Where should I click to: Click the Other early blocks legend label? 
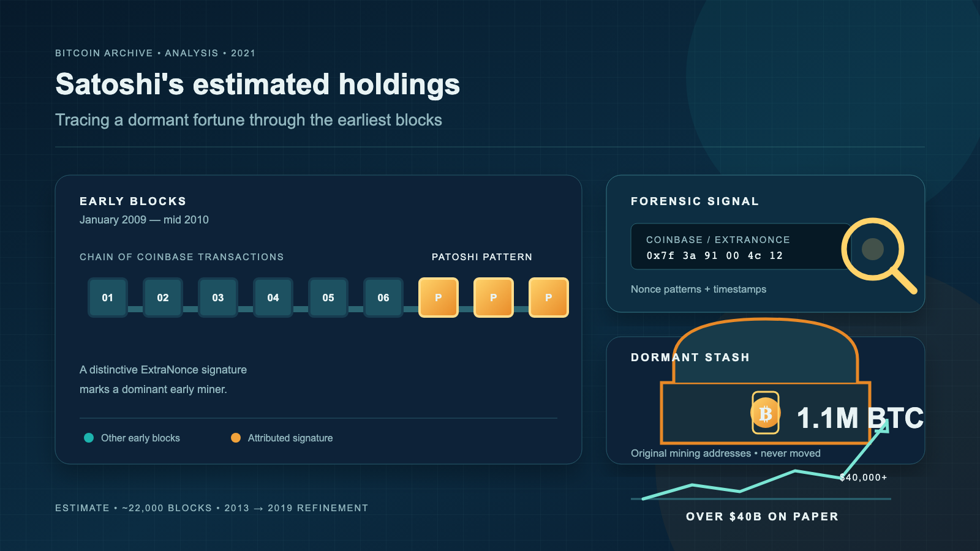[x=140, y=438]
